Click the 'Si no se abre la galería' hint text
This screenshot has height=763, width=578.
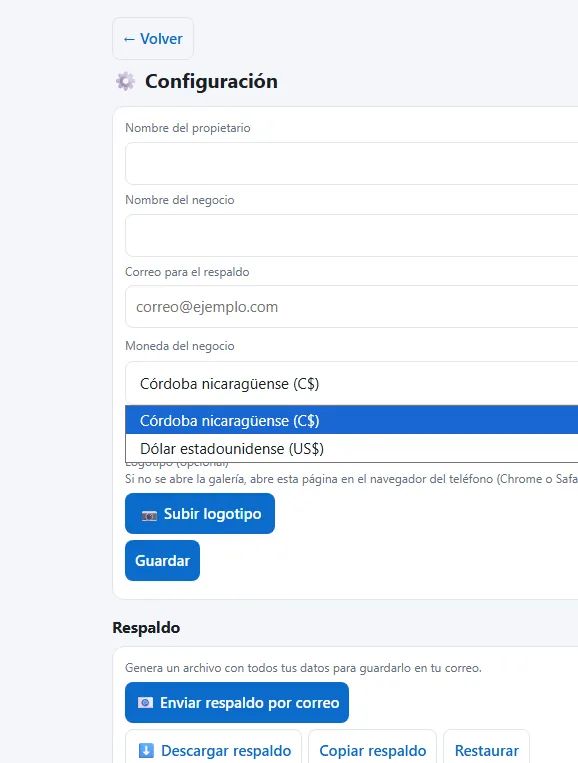tap(351, 479)
